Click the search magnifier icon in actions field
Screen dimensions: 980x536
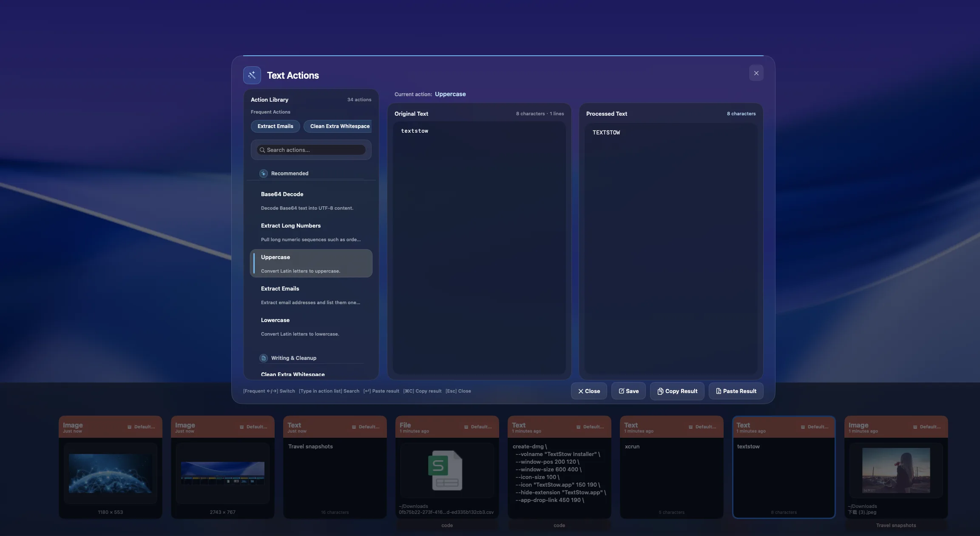tap(262, 150)
